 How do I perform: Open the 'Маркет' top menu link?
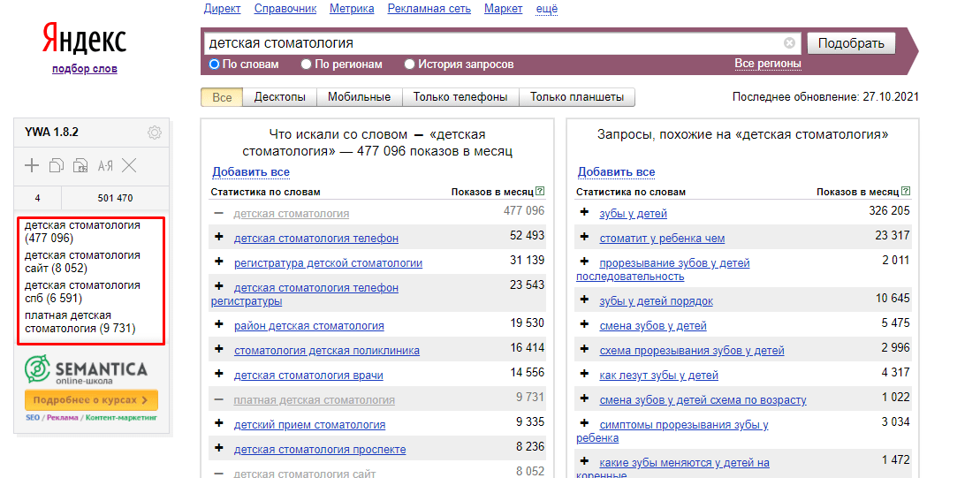[x=504, y=9]
